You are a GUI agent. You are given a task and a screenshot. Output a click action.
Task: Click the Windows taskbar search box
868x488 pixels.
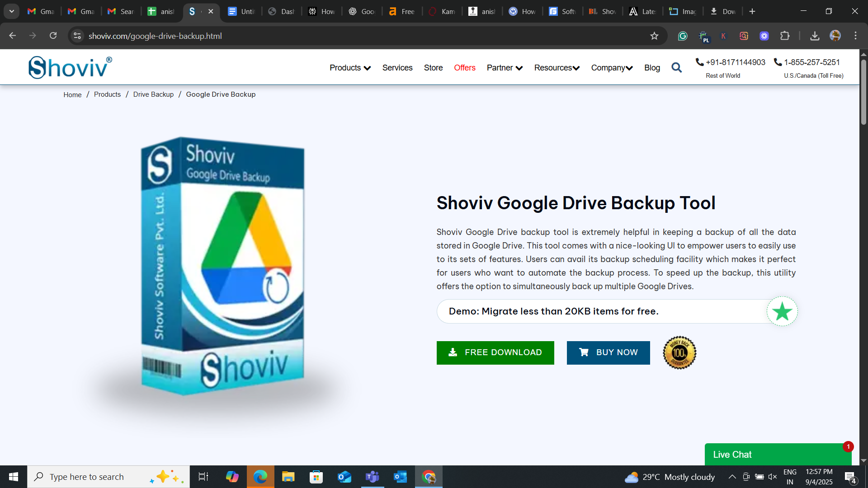(x=108, y=477)
